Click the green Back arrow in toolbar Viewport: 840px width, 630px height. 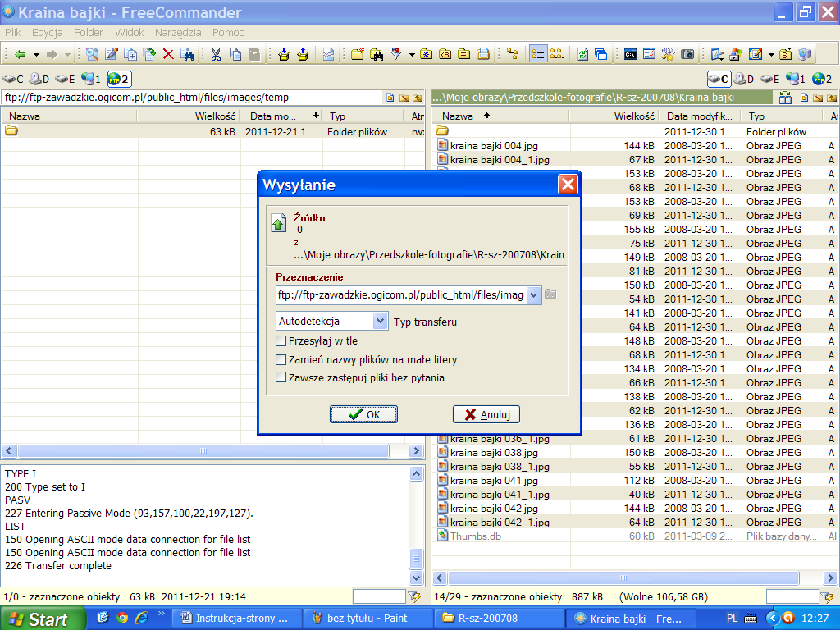tap(21, 54)
